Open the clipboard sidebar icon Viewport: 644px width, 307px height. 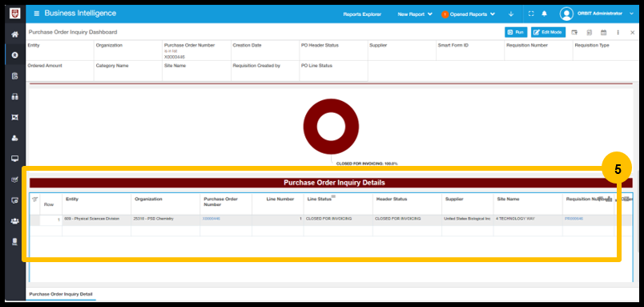coord(14,75)
